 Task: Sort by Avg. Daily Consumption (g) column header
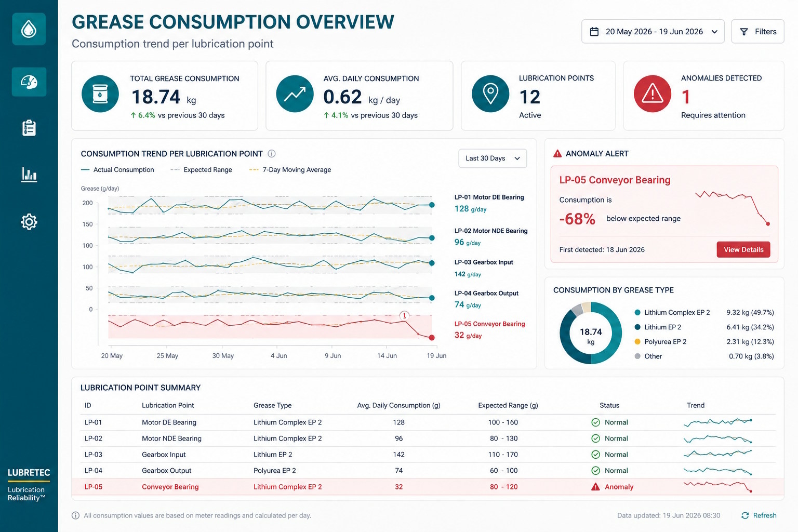(x=398, y=405)
